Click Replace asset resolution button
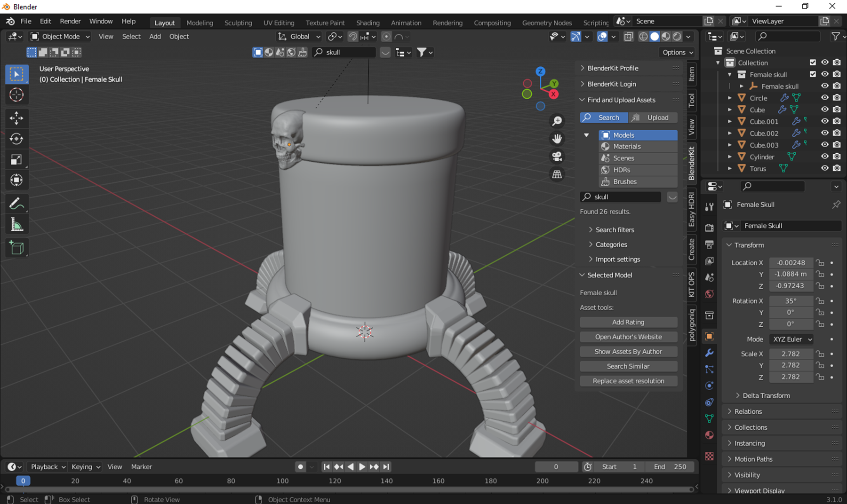847x504 pixels. coord(628,381)
